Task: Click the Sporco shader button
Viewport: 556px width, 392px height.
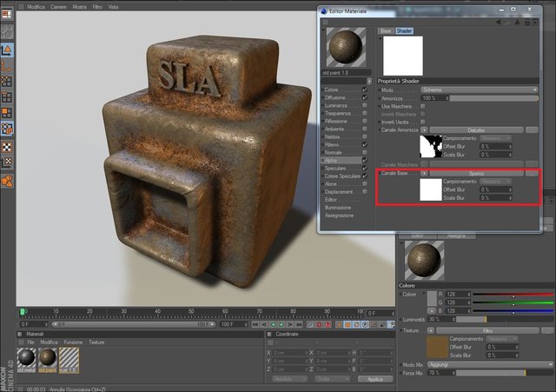Action: (x=476, y=174)
